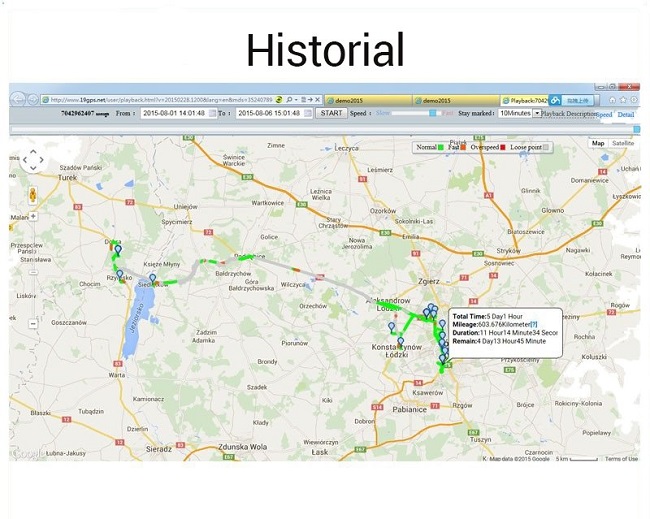Zoom out with the map minus button
Image resolution: width=650 pixels, height=519 pixels.
(x=33, y=323)
